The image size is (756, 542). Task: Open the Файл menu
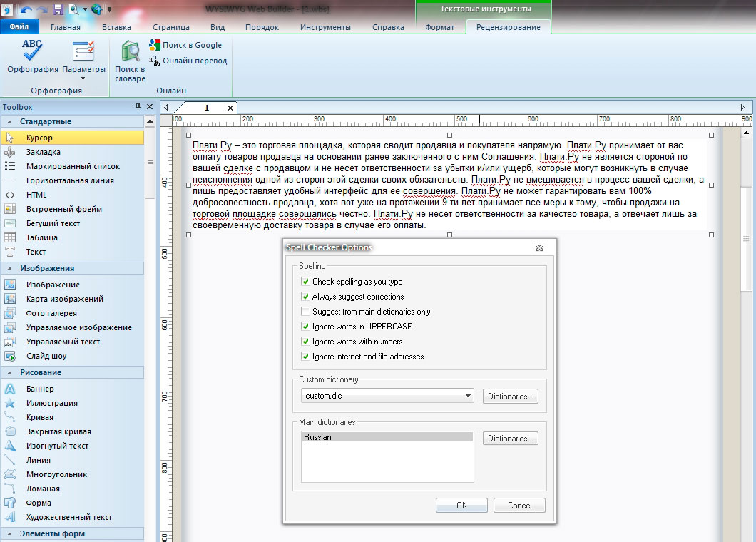(x=19, y=26)
